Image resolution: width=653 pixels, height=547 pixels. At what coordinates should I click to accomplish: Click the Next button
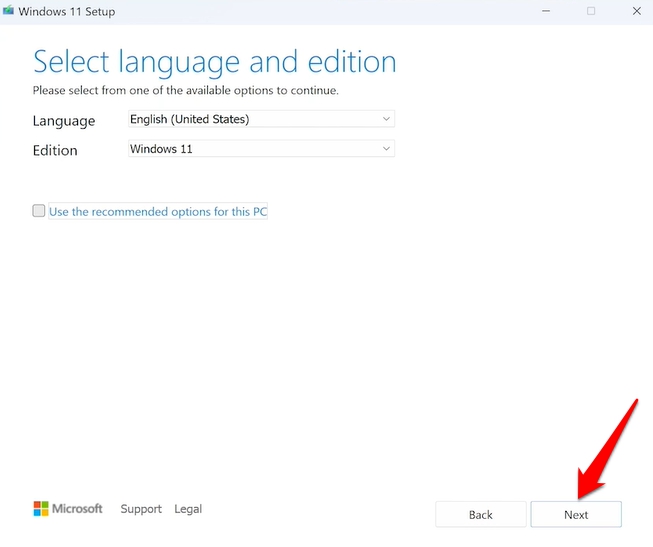click(576, 515)
